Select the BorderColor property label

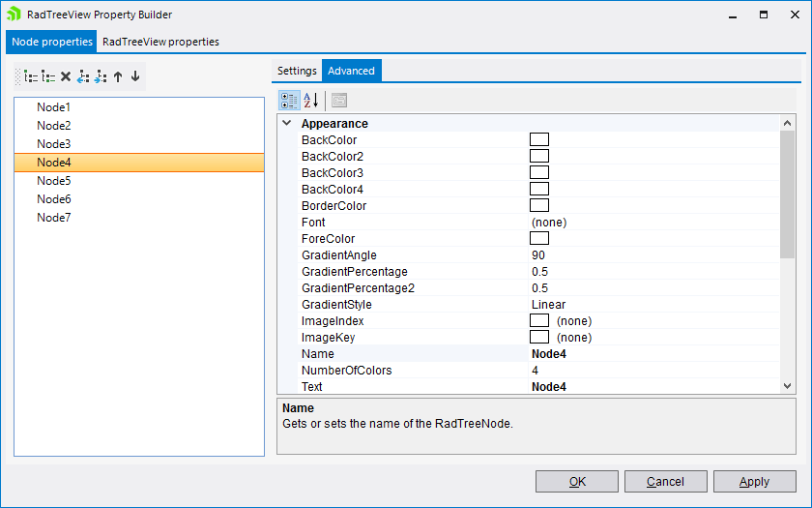(x=334, y=206)
